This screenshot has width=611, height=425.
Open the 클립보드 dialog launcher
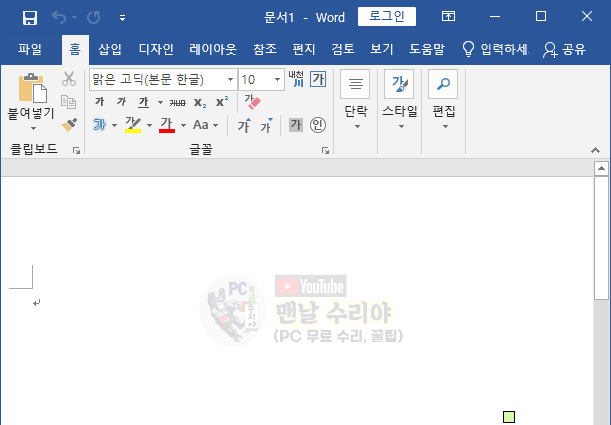pyautogui.click(x=76, y=150)
